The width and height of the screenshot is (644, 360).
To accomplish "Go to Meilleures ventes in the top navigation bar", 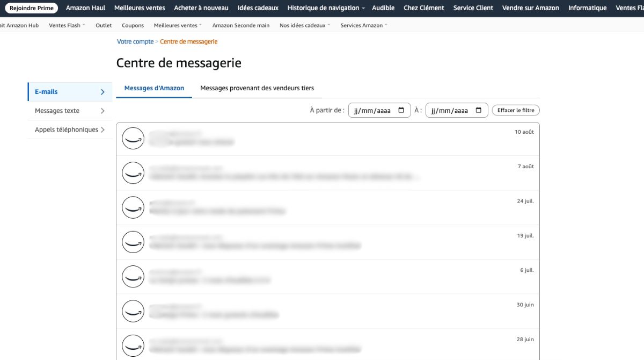I will point(140,8).
